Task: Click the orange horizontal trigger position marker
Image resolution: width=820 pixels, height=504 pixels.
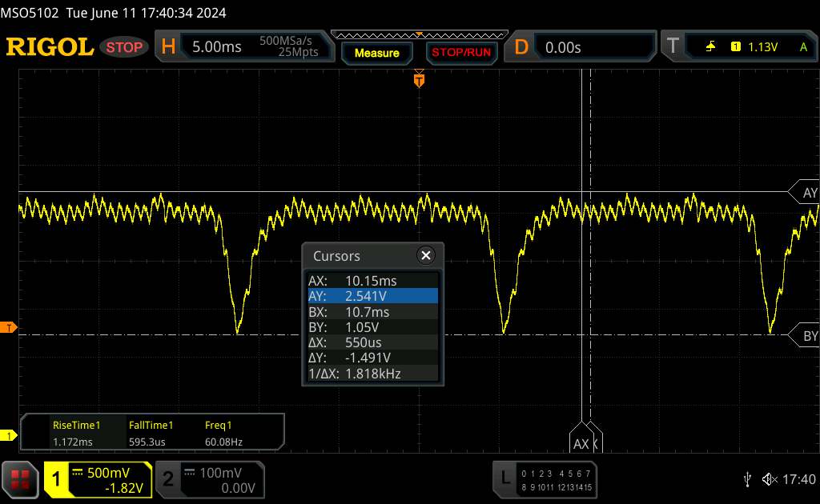Action: coord(418,79)
